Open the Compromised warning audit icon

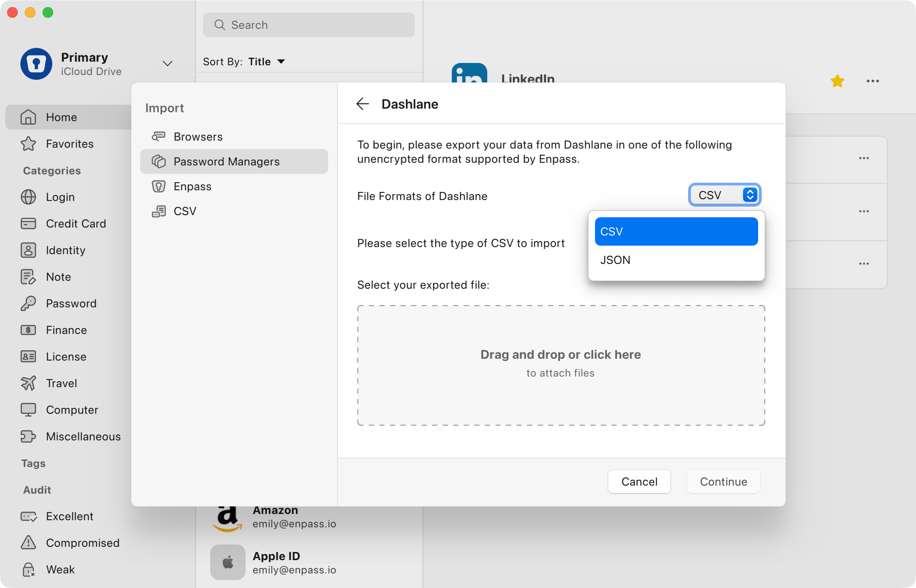click(x=28, y=542)
